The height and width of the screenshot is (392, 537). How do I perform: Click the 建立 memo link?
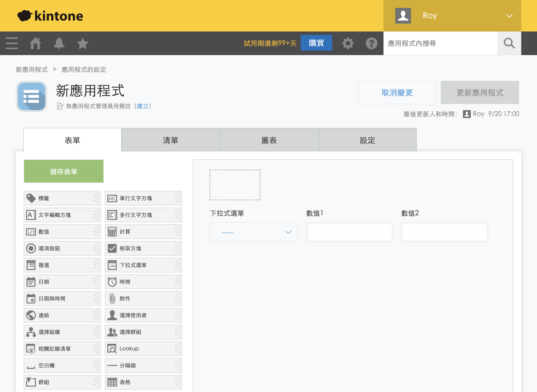point(143,106)
